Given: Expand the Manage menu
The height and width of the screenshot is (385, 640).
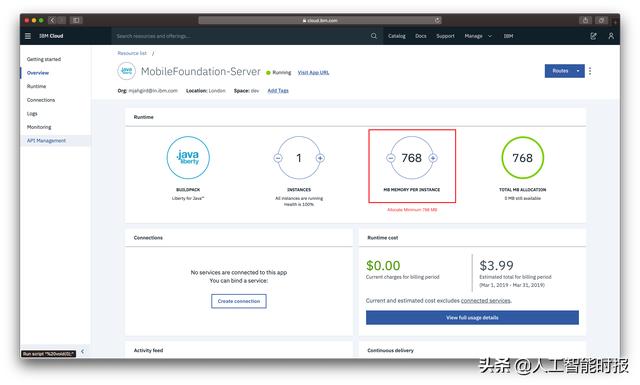Looking at the screenshot, I should tap(478, 36).
